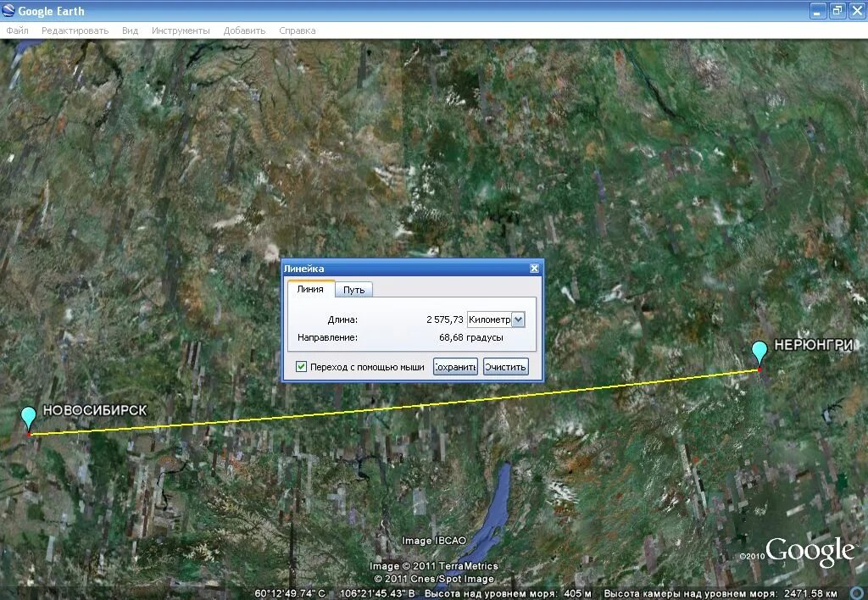Open the Справка menu

(x=298, y=31)
